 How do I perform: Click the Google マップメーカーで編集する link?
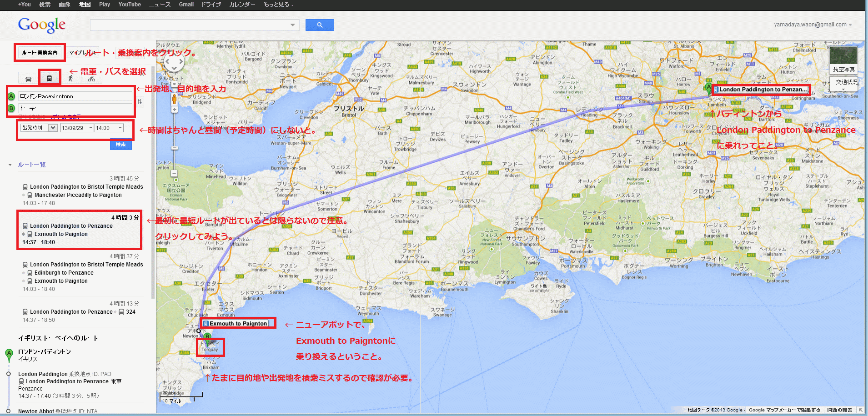pyautogui.click(x=785, y=410)
